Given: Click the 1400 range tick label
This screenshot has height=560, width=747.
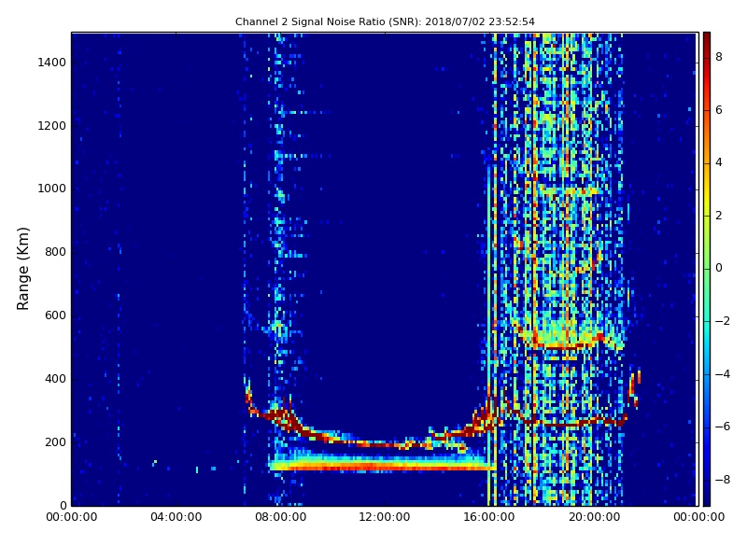Looking at the screenshot, I should click(51, 63).
